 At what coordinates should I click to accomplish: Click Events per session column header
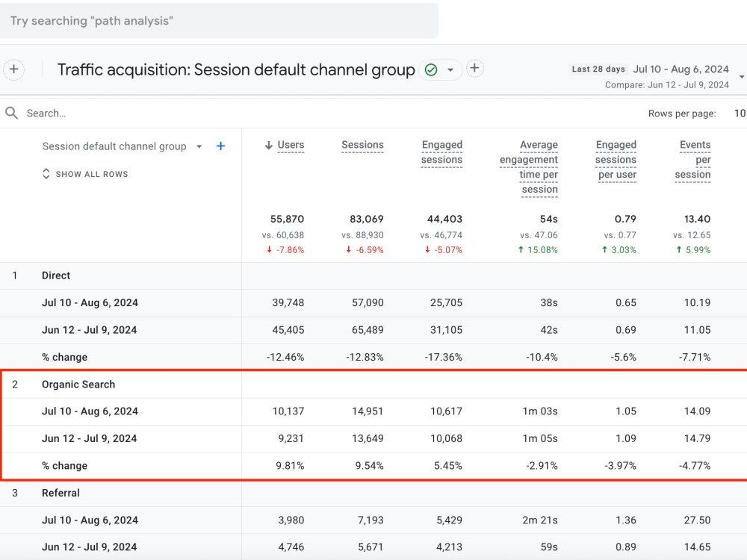click(692, 160)
